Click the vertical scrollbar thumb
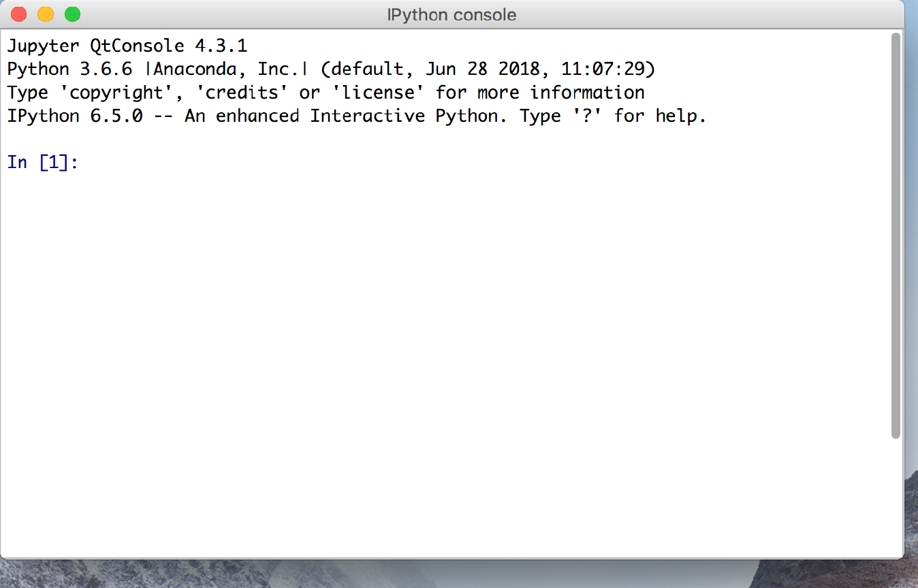The image size is (918, 588). (x=896, y=235)
